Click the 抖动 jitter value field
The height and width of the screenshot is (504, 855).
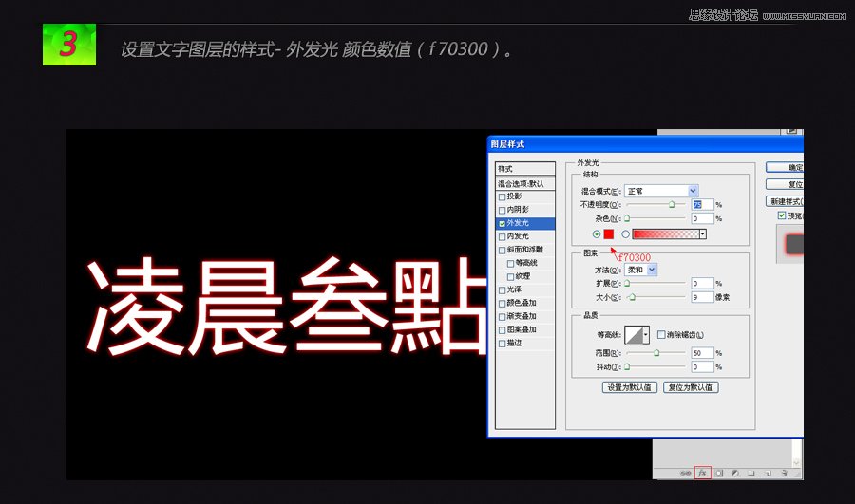tap(702, 367)
